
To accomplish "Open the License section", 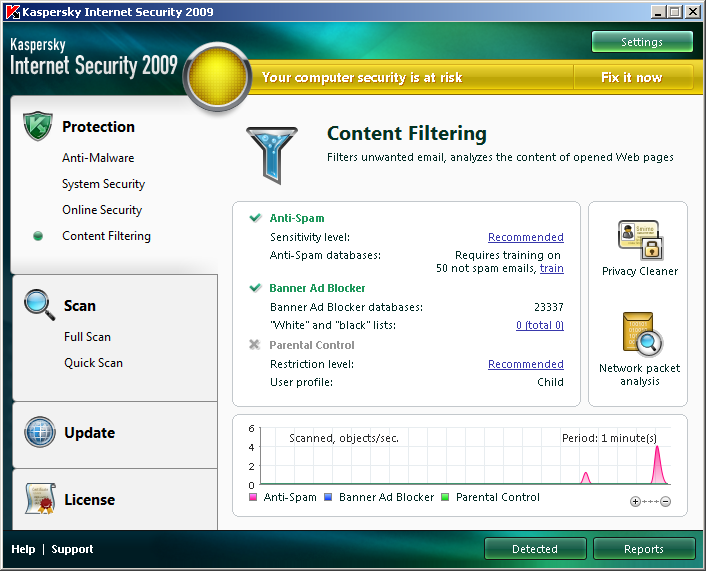I will [90, 499].
